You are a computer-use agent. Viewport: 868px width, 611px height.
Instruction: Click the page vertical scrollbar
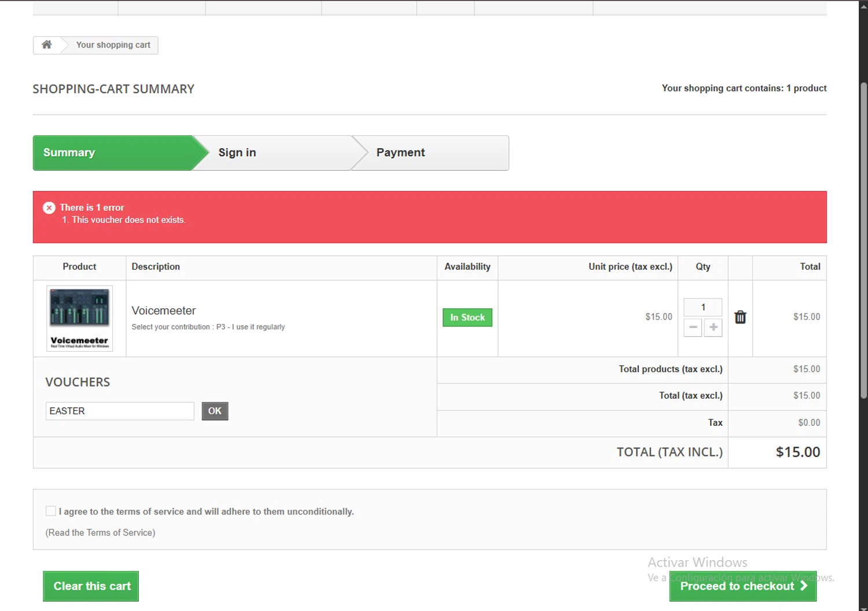tap(863, 240)
